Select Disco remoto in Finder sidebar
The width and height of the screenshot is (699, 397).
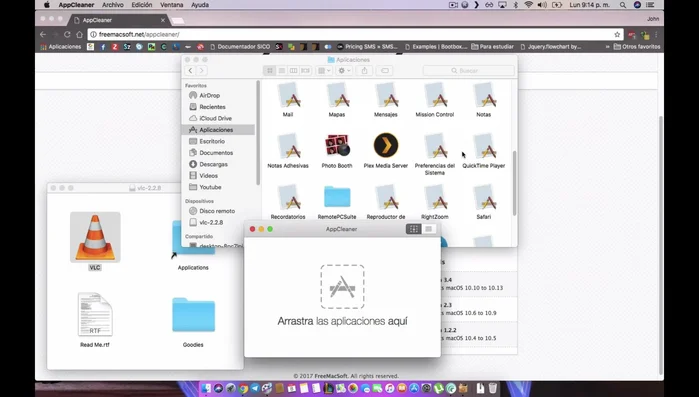218,211
